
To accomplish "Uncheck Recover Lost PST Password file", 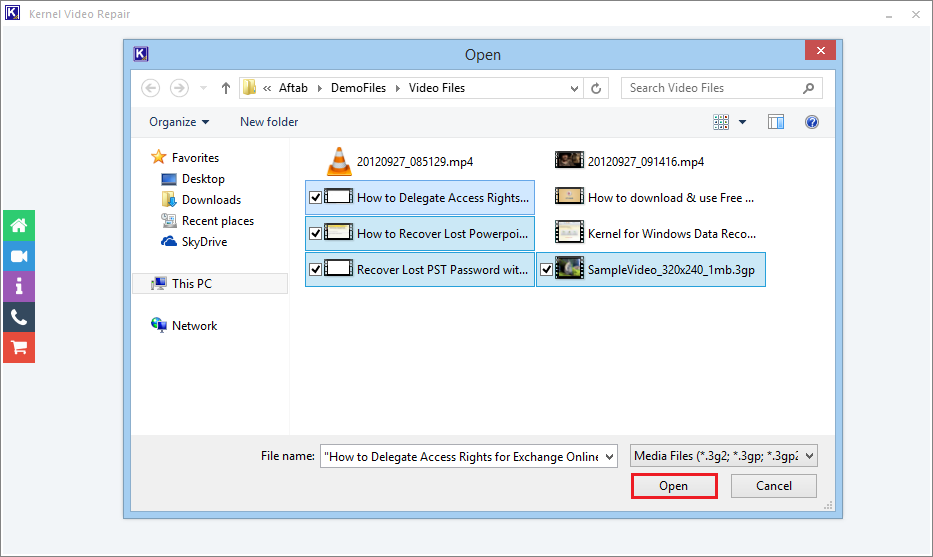I will click(x=315, y=270).
